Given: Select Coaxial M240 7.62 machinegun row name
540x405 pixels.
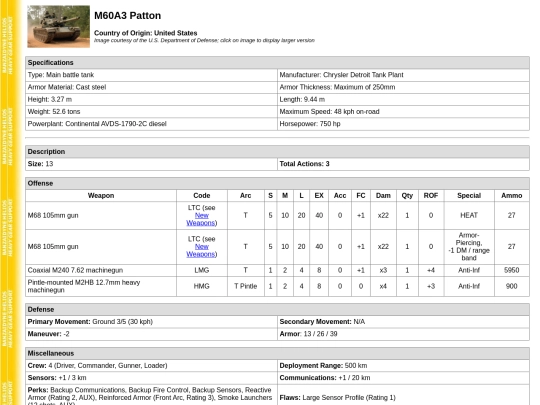Looking at the screenshot, I should [101, 270].
